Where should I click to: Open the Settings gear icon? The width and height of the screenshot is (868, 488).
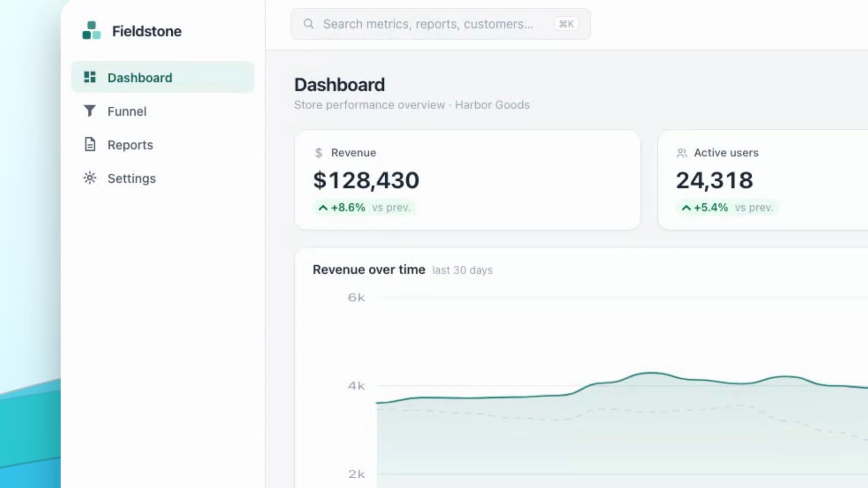coord(90,178)
